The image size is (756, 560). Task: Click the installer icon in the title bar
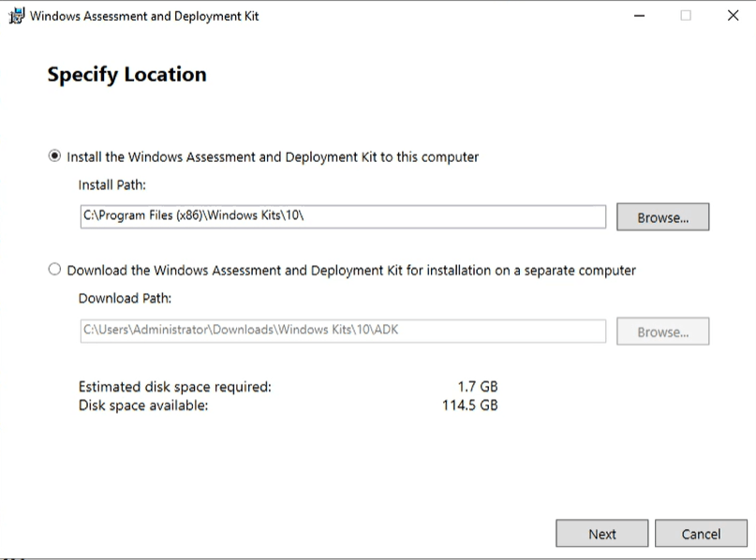pos(17,16)
